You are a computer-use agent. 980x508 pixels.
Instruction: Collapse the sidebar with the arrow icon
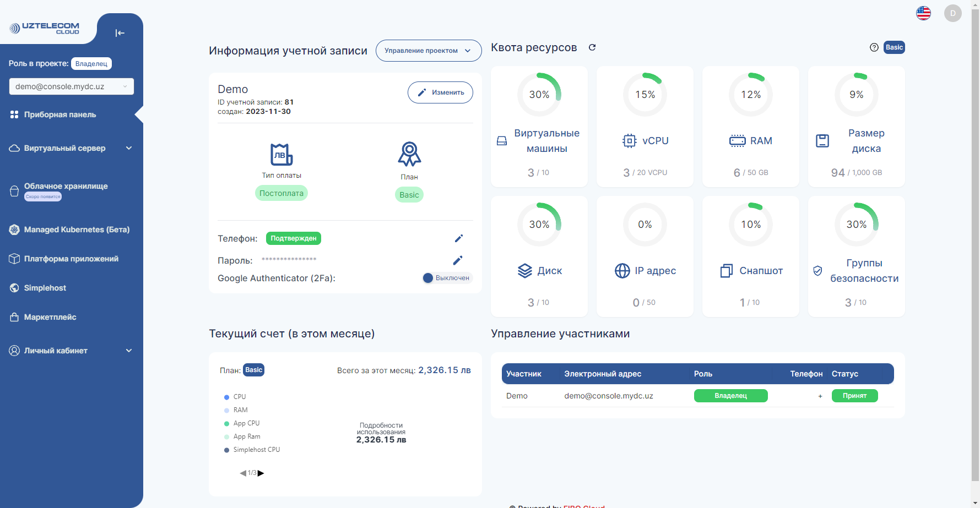[x=120, y=33]
